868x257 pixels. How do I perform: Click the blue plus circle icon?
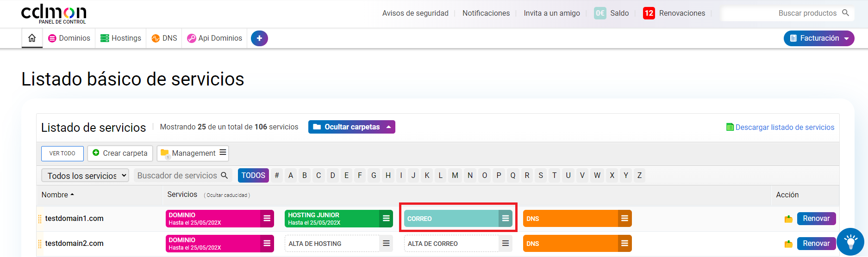(x=259, y=38)
